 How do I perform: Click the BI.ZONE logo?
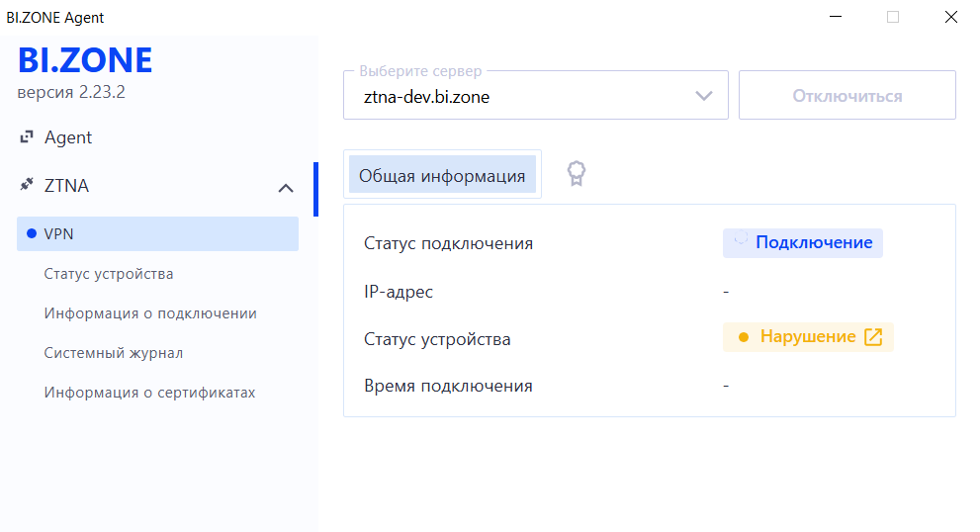pos(85,60)
